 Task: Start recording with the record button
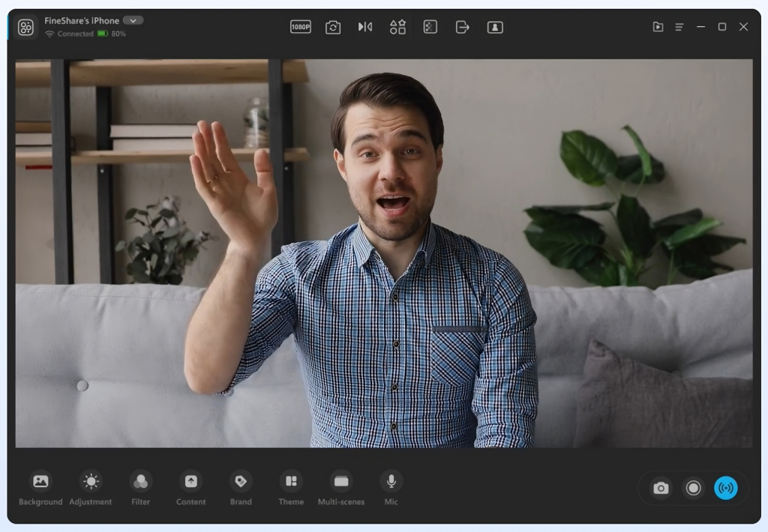pos(693,488)
